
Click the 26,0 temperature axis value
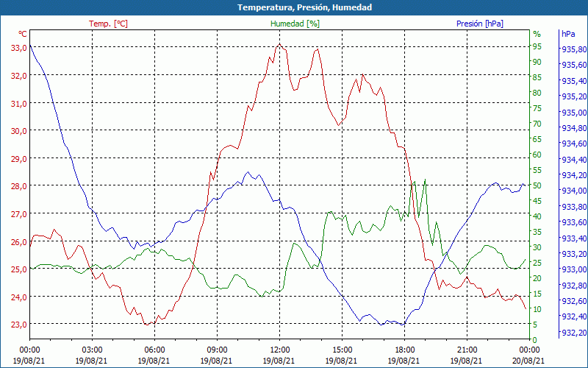[19, 242]
